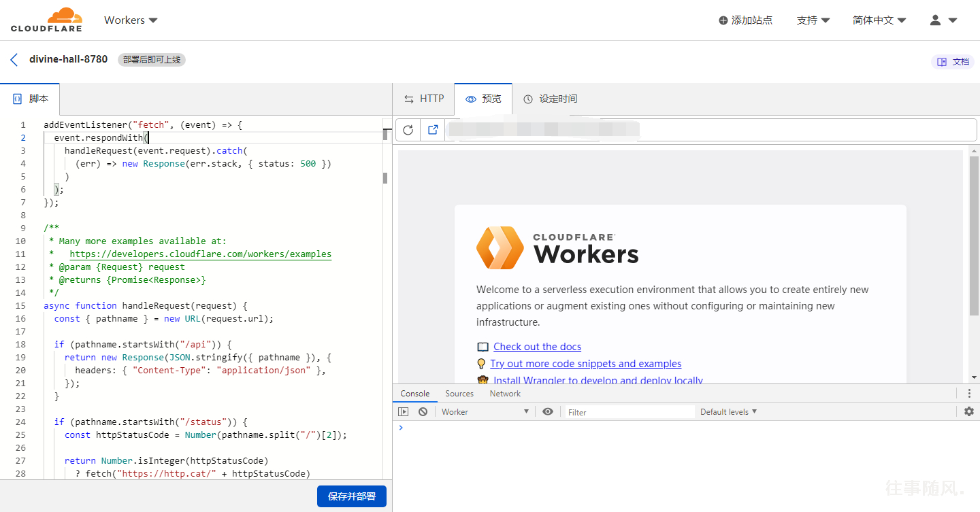Image resolution: width=980 pixels, height=512 pixels.
Task: Reload the preview with the refresh icon
Action: (408, 130)
